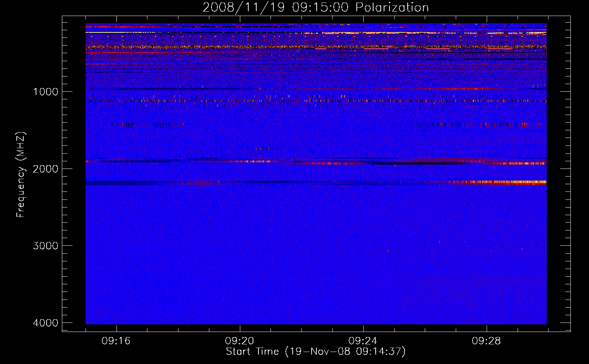Viewport: 589px width, 364px height.
Task: Click the 2000 frequency tick label
Action: 46,169
